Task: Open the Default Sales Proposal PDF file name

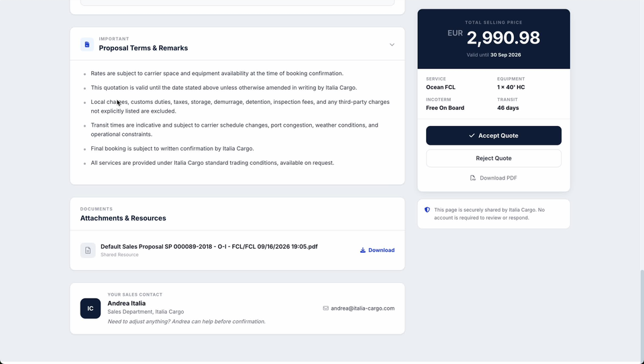Action: click(x=209, y=247)
